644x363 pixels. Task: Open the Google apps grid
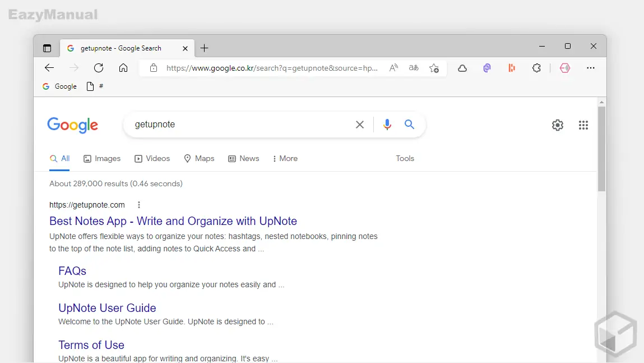pos(583,125)
